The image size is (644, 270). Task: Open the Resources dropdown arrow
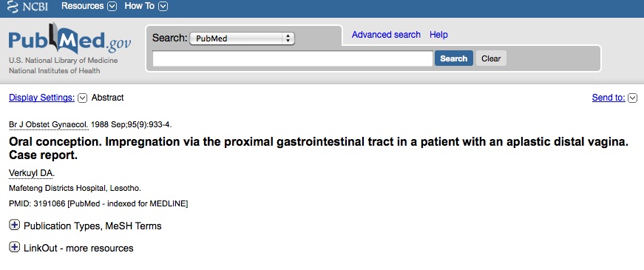[112, 7]
